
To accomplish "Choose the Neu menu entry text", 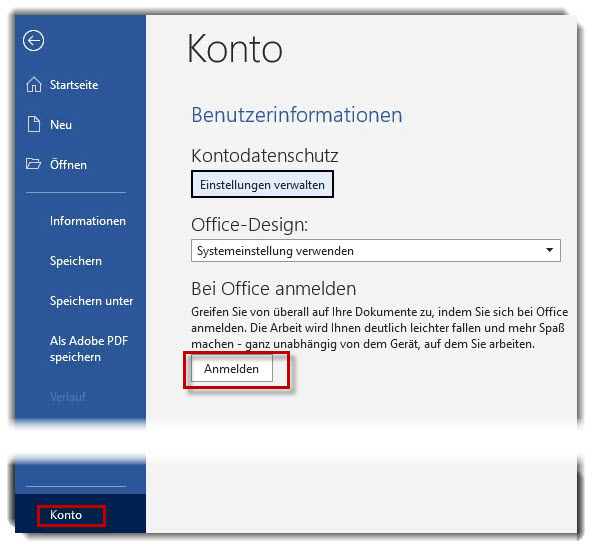I will click(x=61, y=125).
